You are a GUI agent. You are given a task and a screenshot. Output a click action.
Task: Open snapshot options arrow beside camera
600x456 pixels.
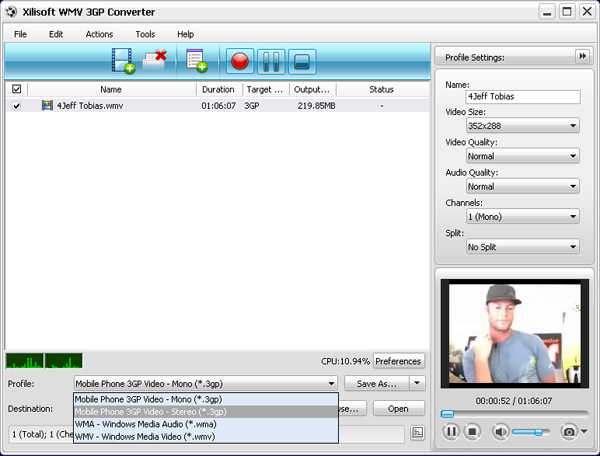[x=584, y=432]
